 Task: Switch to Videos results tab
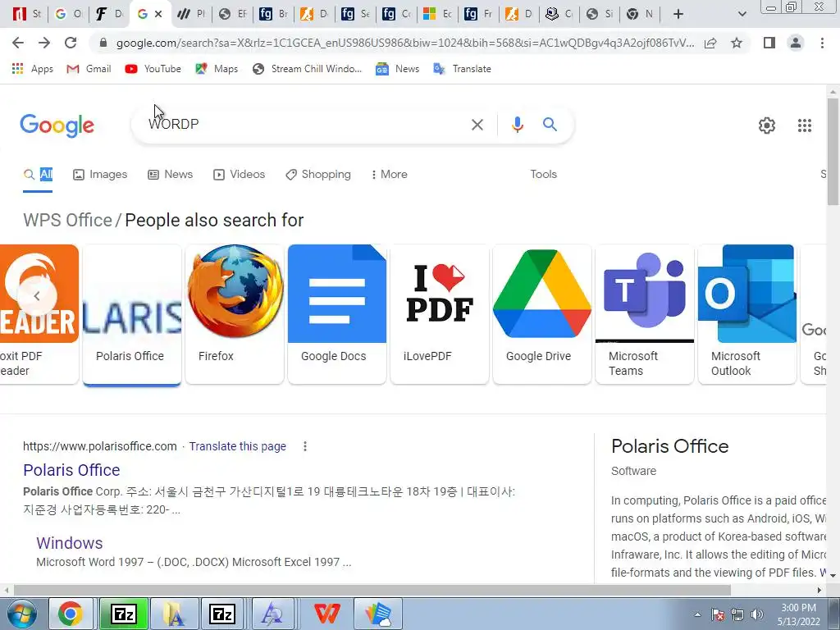(239, 175)
